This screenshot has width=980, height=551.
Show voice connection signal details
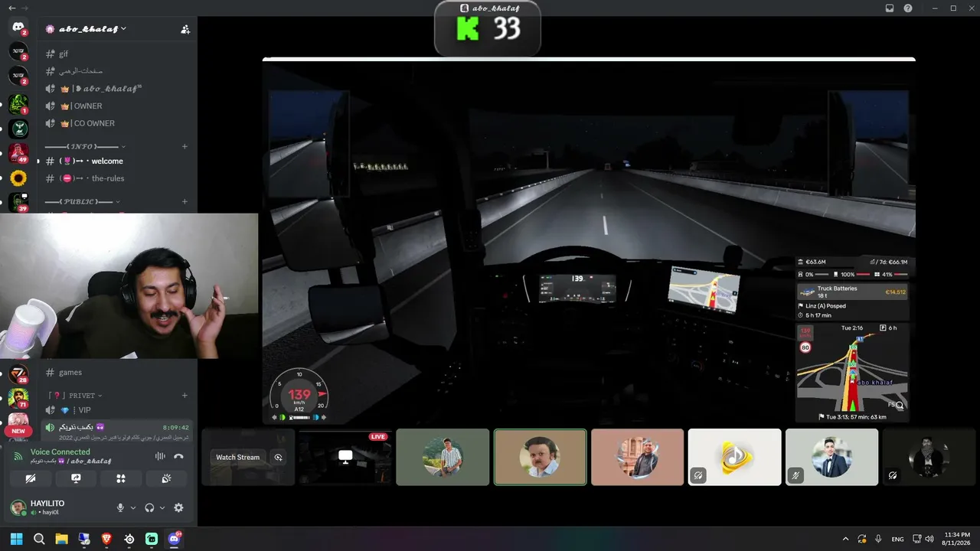18,457
